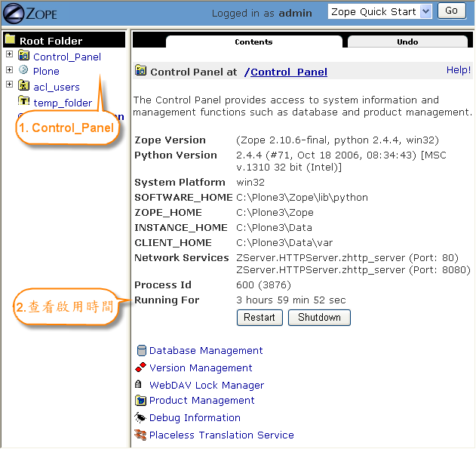
Task: Click the Go button
Action: (452, 11)
